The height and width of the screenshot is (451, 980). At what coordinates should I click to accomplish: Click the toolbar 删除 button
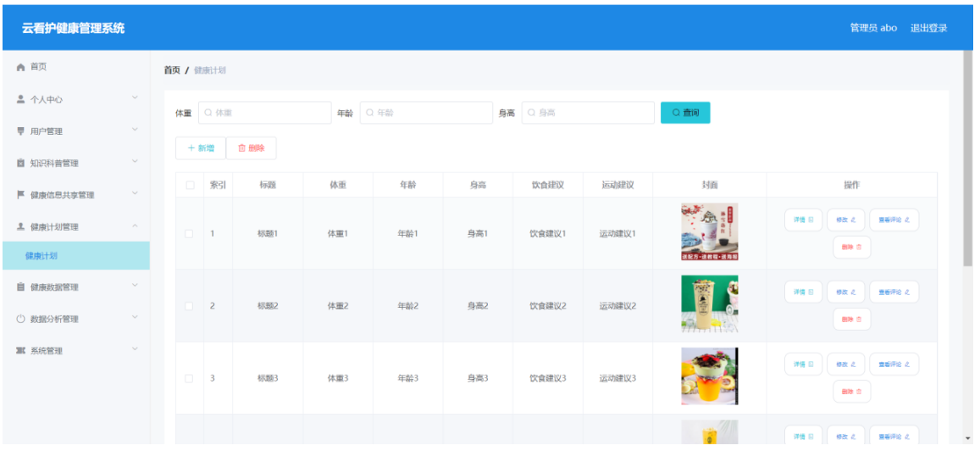pos(252,148)
